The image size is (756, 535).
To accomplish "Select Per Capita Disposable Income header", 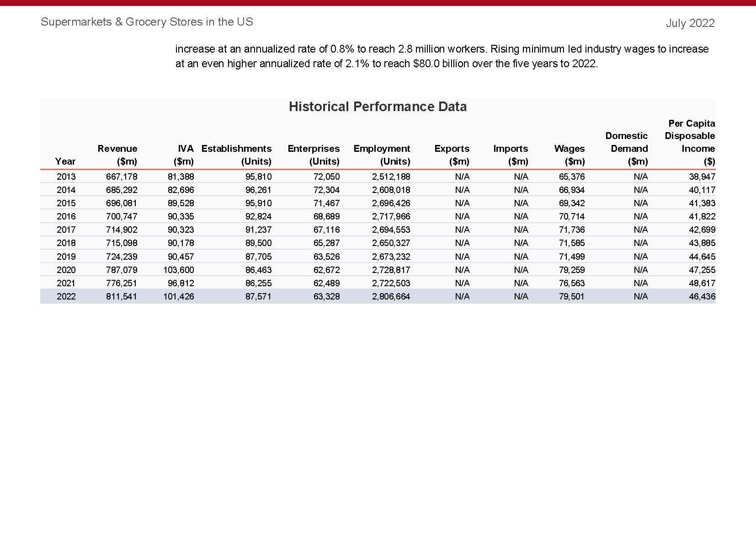I will (x=690, y=142).
